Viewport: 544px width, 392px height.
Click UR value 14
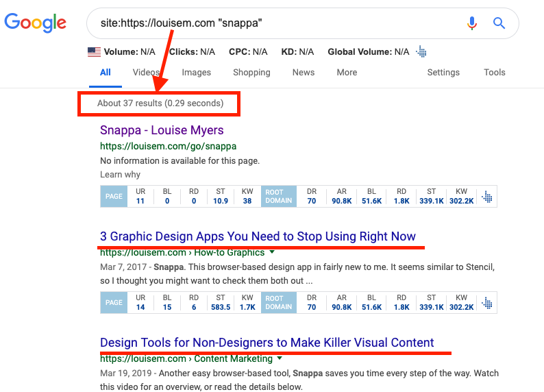[x=140, y=307]
